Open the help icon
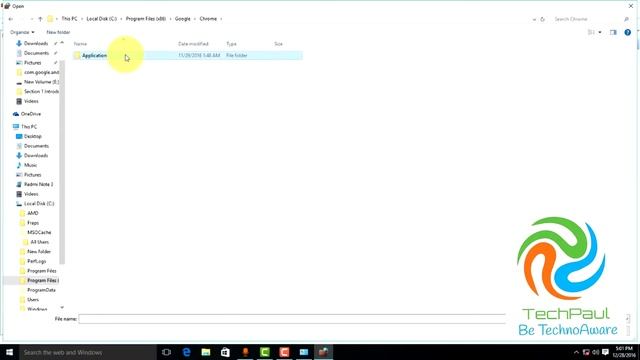The image size is (640, 360). [627, 32]
